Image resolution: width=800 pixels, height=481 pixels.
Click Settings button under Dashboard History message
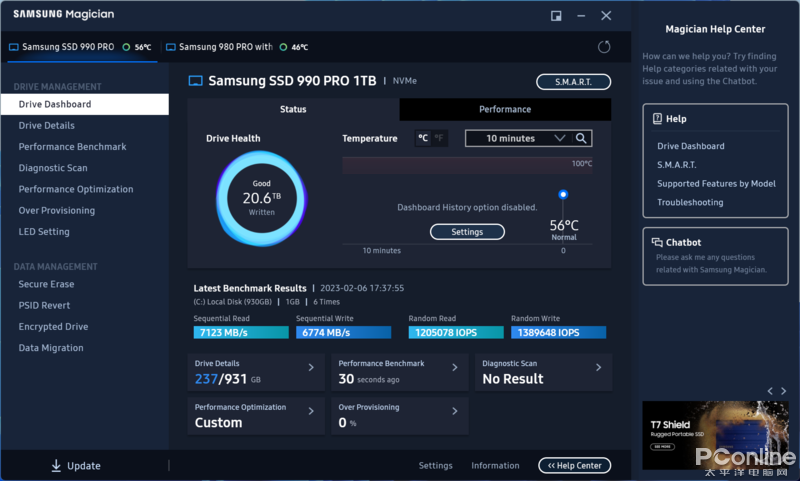pyautogui.click(x=467, y=232)
